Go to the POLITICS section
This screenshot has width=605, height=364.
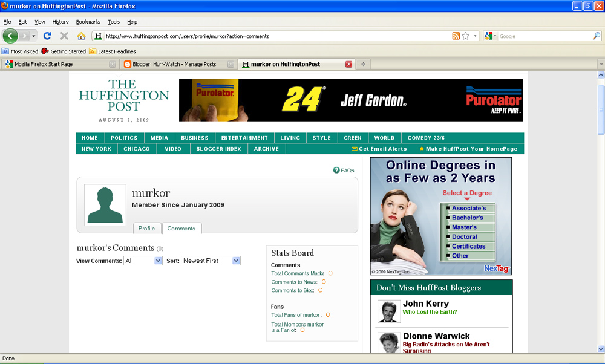124,138
